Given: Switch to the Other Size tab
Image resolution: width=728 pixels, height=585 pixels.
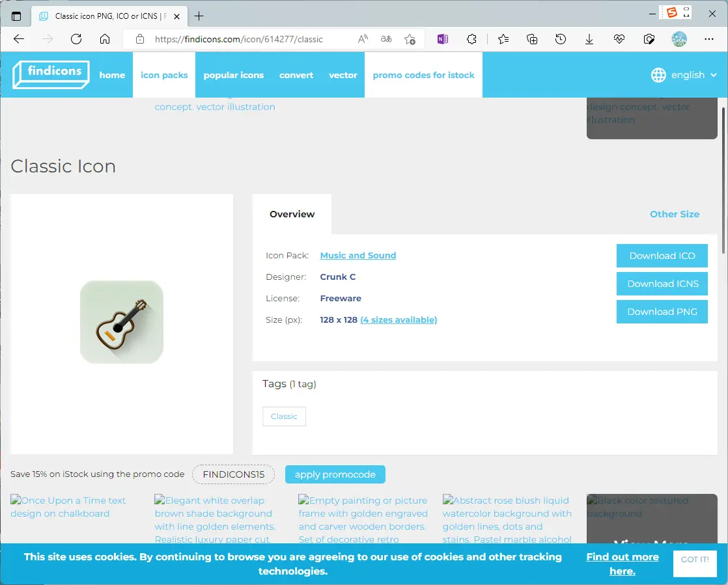Looking at the screenshot, I should pyautogui.click(x=674, y=214).
